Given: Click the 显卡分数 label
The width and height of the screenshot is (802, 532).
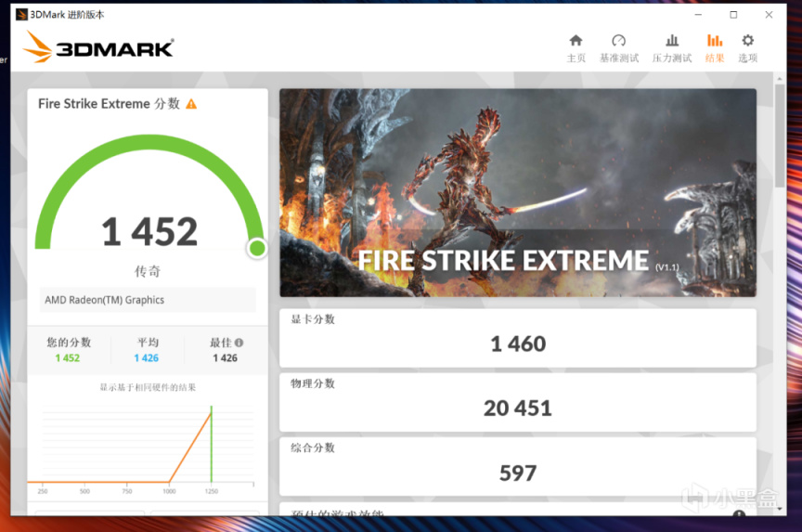Looking at the screenshot, I should click(313, 319).
